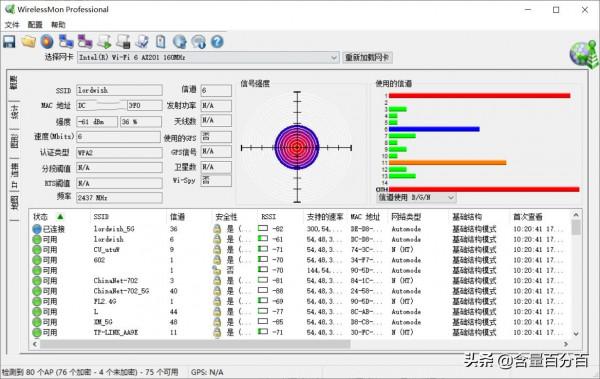
Task: Open the 配置 menu
Action: coord(35,25)
